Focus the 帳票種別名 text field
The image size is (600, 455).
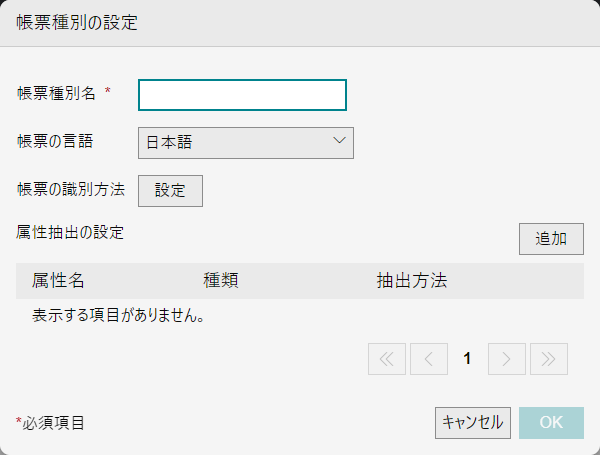coord(242,95)
